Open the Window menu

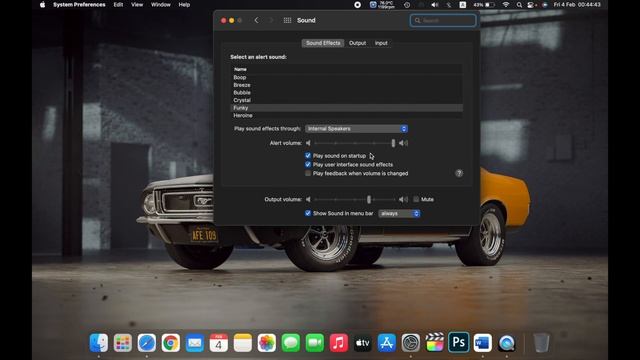coord(161,5)
